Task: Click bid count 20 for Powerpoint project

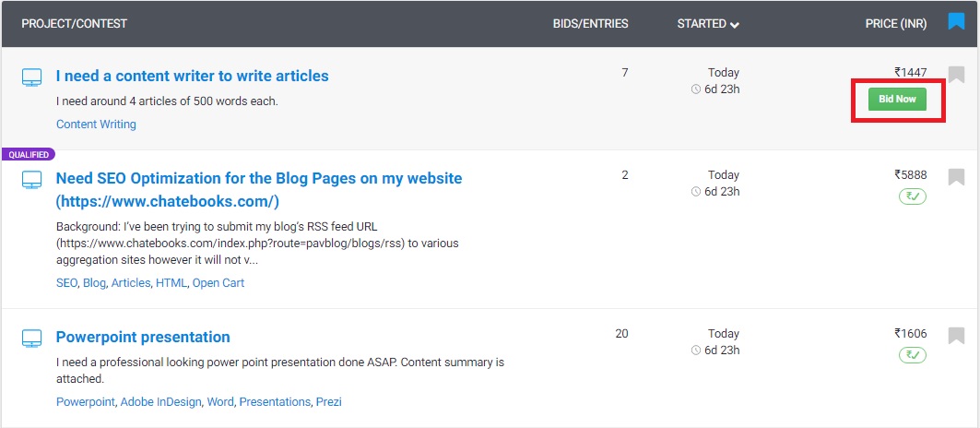Action: click(622, 334)
